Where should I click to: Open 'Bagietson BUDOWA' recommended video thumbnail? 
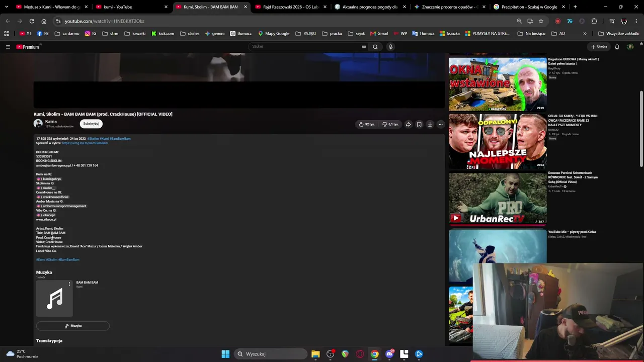498,84
